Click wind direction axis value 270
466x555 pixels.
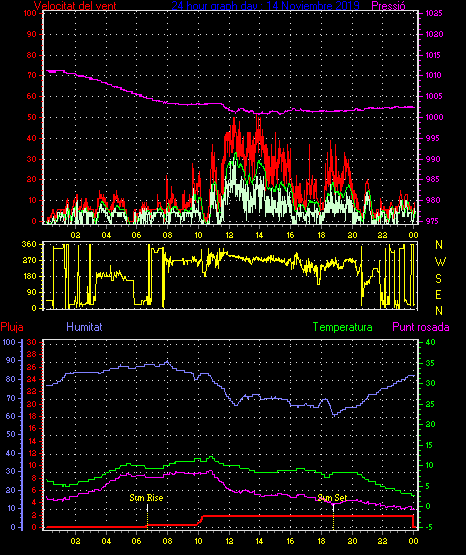tap(29, 261)
